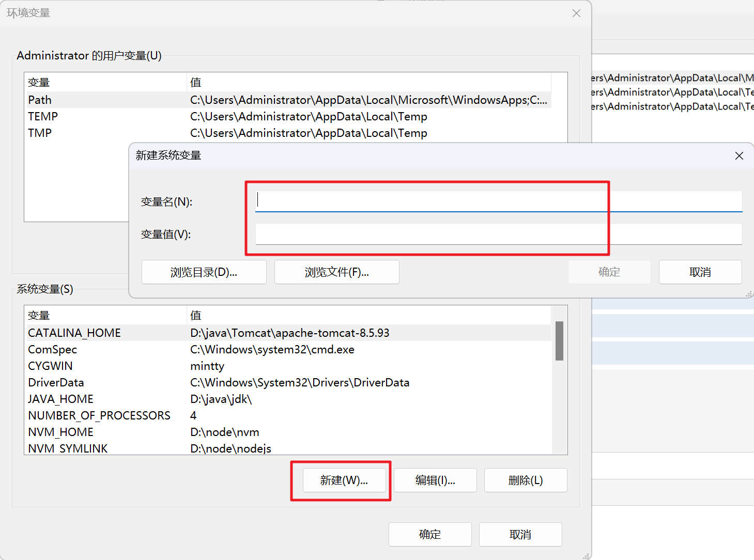Confirm environment variables with 确定 at bottom
754x560 pixels.
click(429, 535)
